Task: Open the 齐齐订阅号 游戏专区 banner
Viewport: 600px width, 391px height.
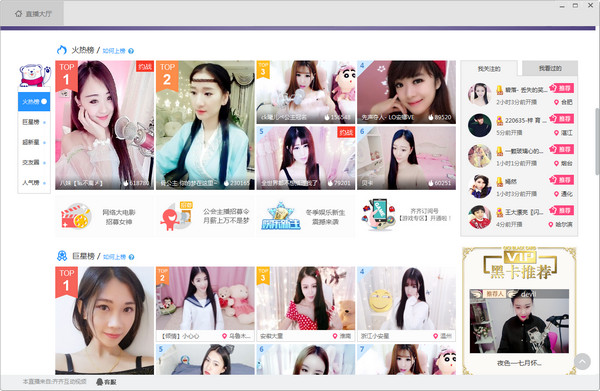Action: [406, 217]
